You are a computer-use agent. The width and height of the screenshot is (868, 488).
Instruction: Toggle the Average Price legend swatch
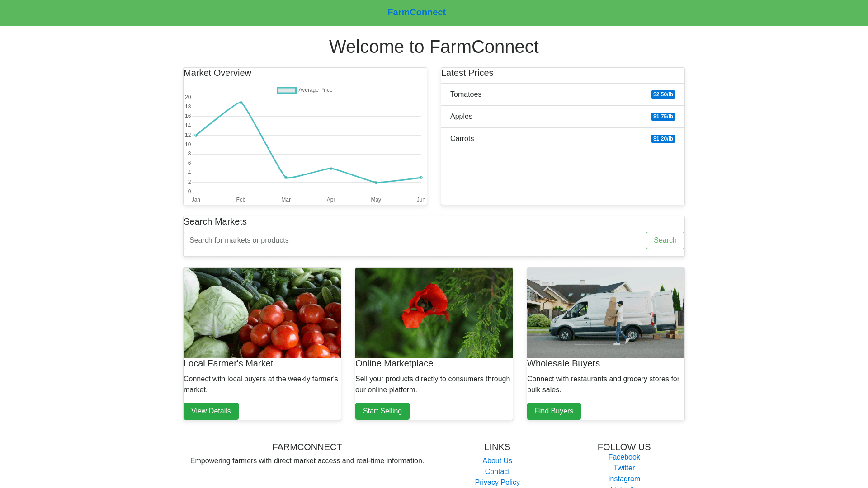287,90
